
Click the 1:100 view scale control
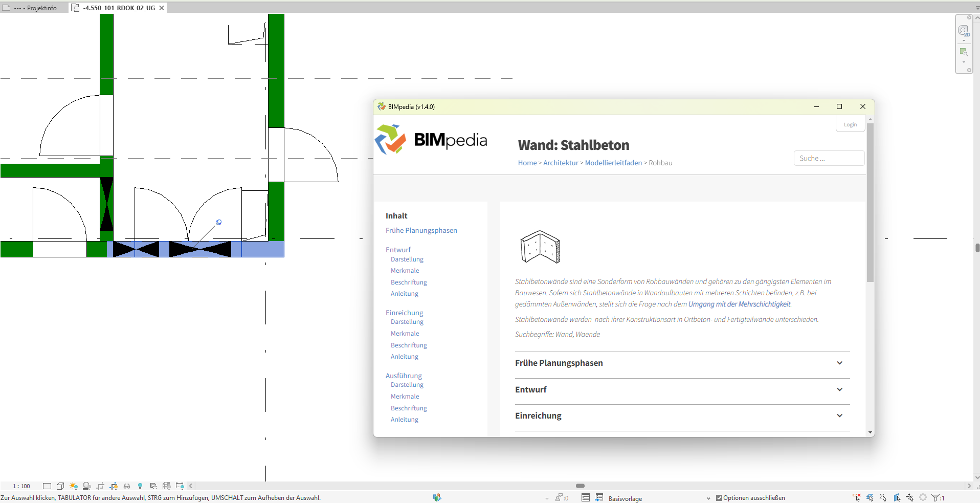click(20, 486)
